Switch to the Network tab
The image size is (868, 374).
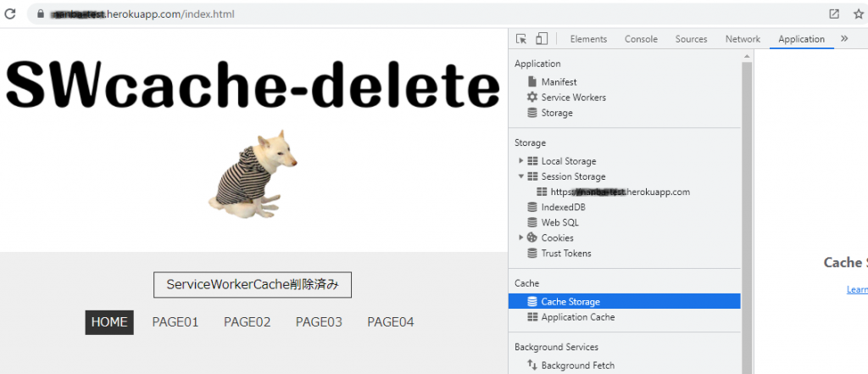click(x=743, y=39)
